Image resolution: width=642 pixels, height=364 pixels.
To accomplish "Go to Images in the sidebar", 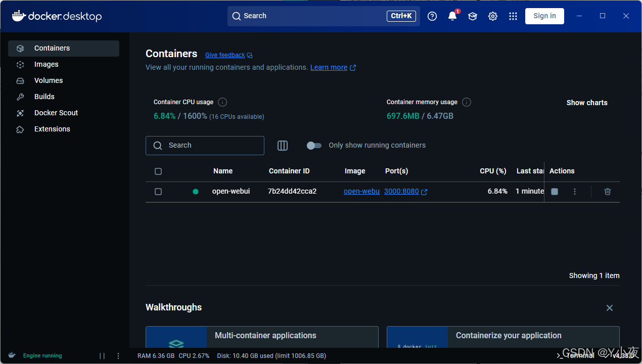I will point(64,65).
